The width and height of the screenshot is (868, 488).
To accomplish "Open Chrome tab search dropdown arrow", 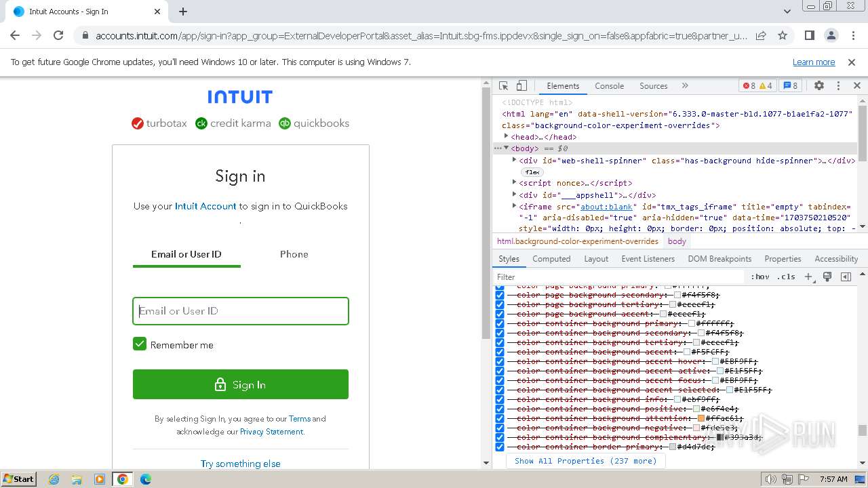I will coord(787,12).
